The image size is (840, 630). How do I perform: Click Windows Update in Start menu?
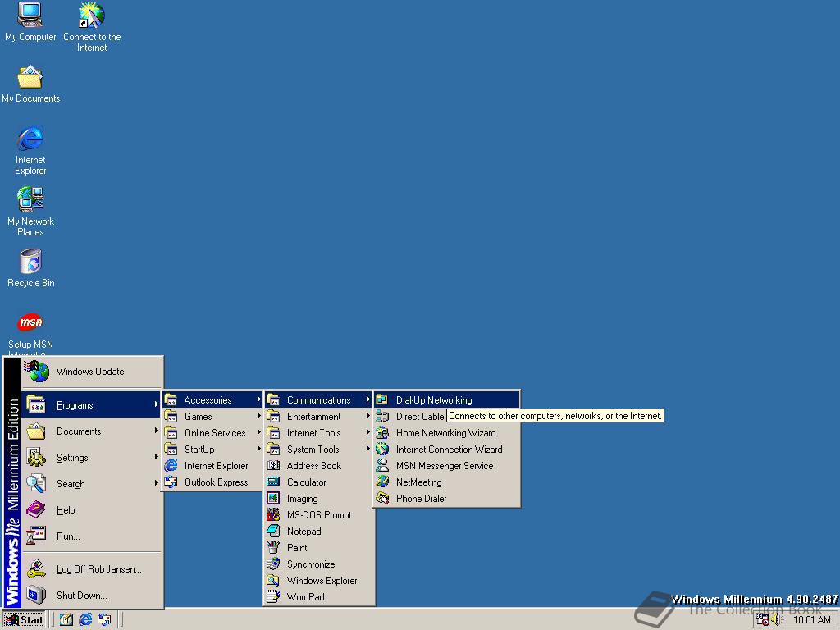point(92,372)
